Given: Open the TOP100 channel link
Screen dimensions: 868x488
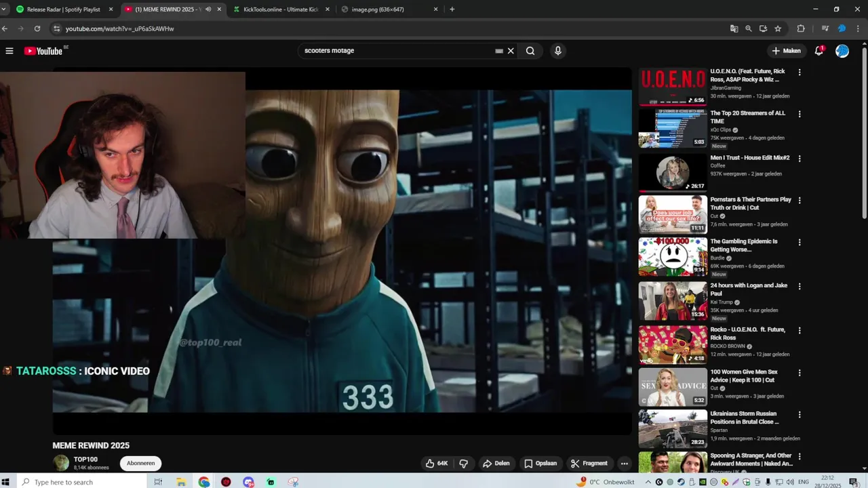Looking at the screenshot, I should point(85,460).
